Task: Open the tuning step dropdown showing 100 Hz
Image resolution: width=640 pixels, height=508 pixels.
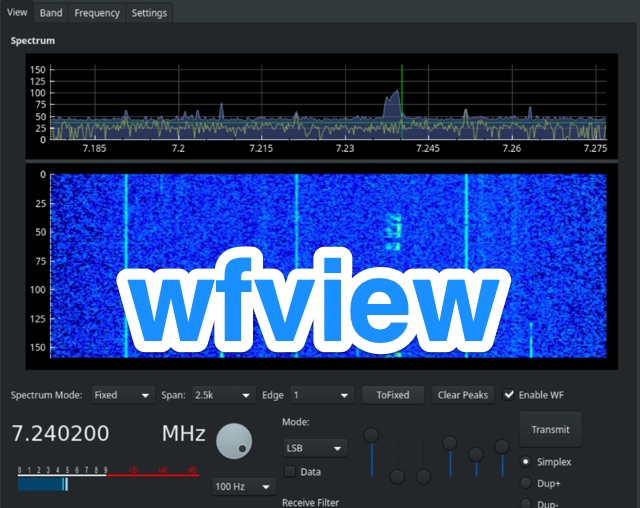Action: 244,486
